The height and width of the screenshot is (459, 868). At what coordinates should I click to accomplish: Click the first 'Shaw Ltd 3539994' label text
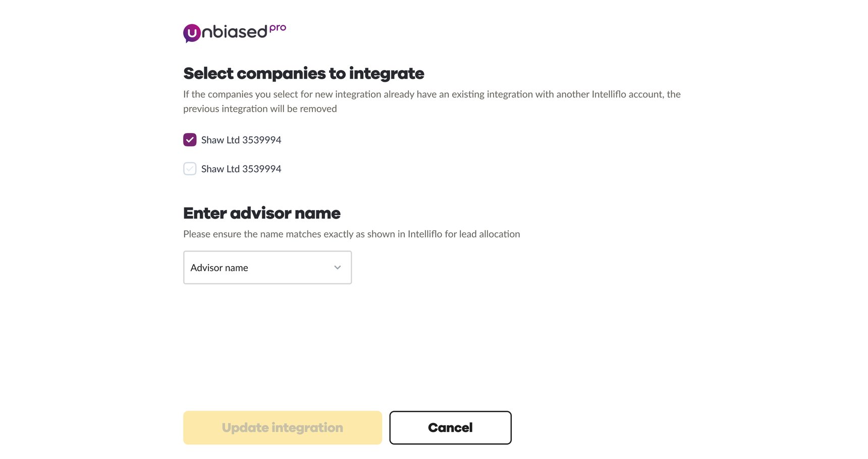click(x=241, y=139)
